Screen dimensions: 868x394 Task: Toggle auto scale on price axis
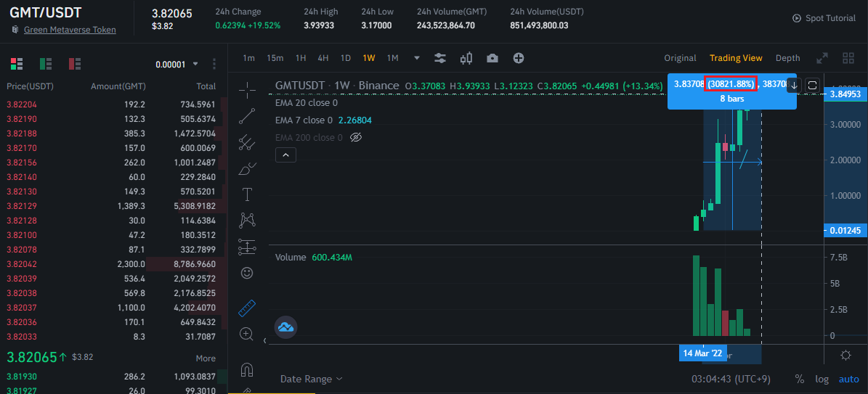click(849, 379)
